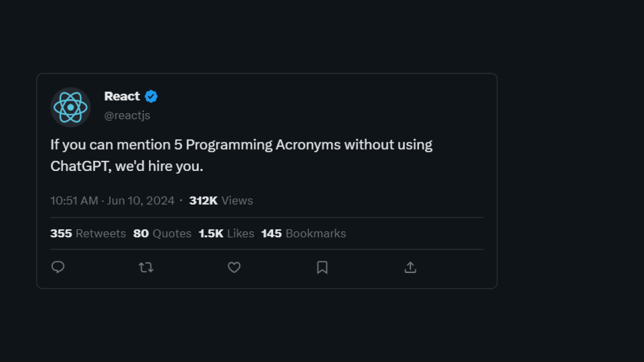Open the reply comment icon
This screenshot has width=644, height=362.
point(58,267)
